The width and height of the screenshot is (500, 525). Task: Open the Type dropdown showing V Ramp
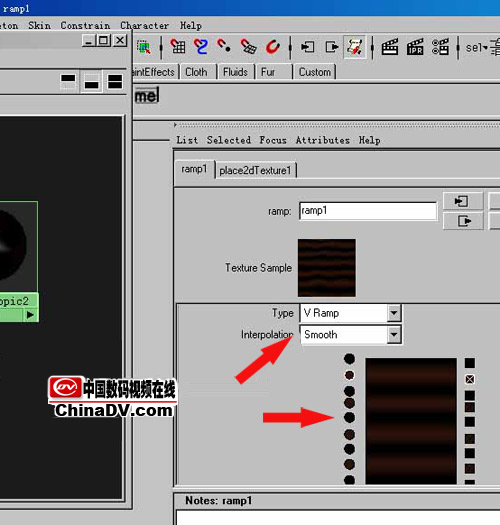coord(351,313)
